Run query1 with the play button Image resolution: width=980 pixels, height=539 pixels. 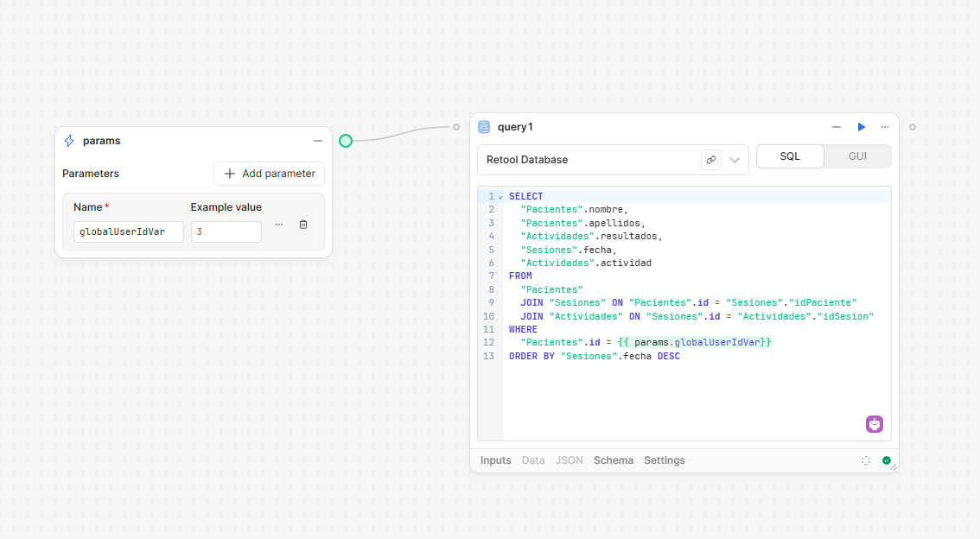tap(862, 127)
